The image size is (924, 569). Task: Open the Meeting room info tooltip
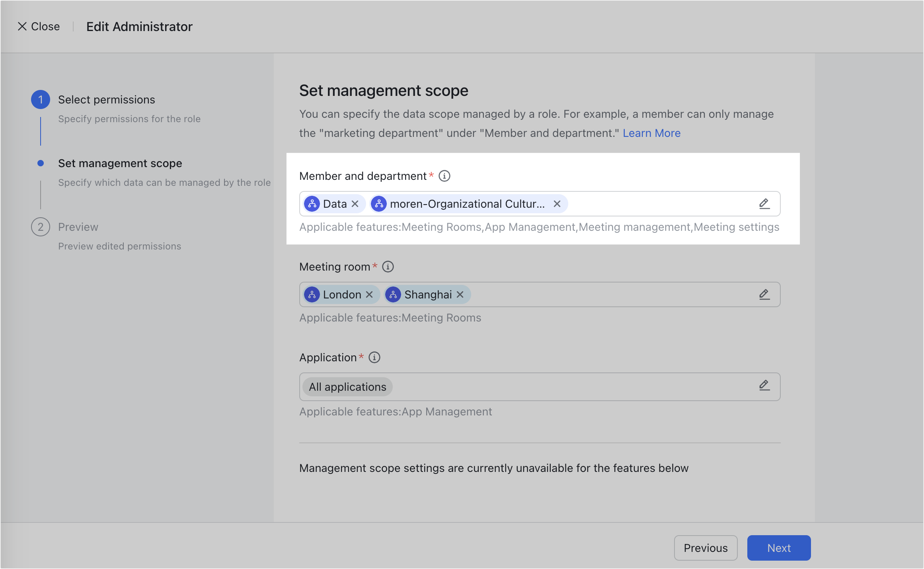pyautogui.click(x=388, y=267)
